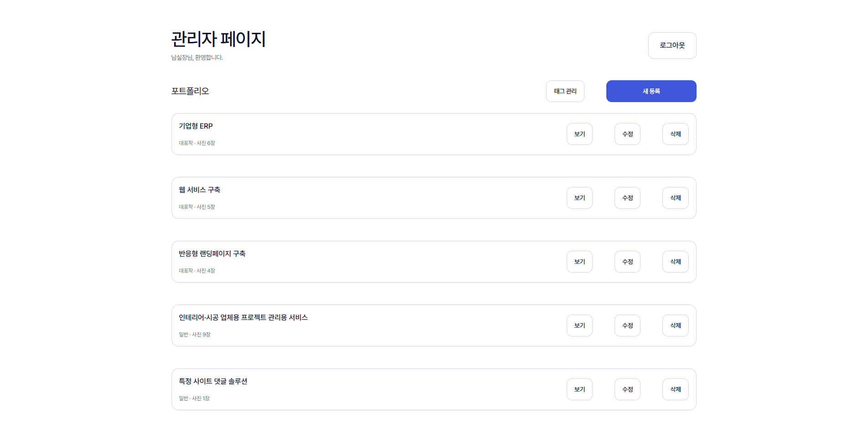Image resolution: width=868 pixels, height=429 pixels.
Task: Delete the 웹 서비스 구축 entry
Action: [675, 198]
